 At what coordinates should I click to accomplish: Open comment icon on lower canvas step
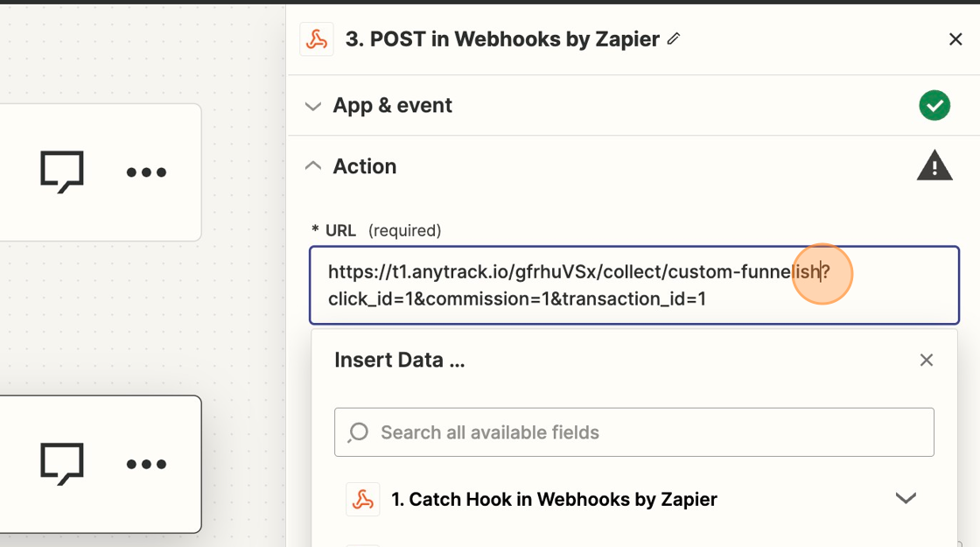(62, 464)
